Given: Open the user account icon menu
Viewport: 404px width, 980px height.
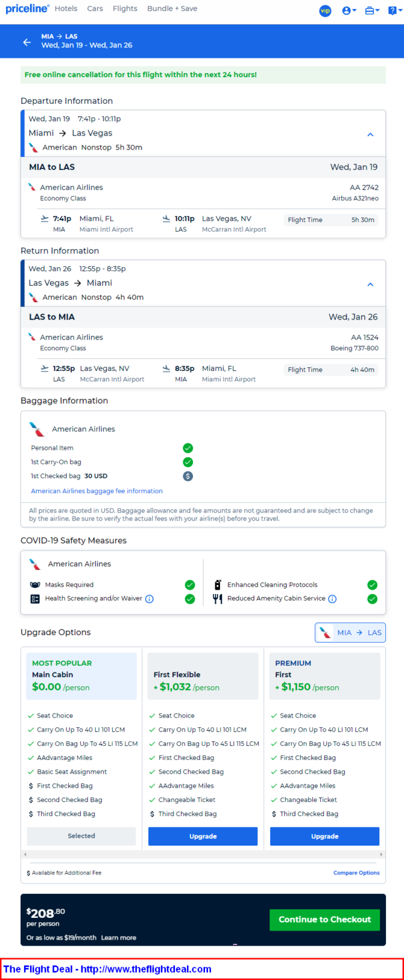Looking at the screenshot, I should (x=349, y=11).
